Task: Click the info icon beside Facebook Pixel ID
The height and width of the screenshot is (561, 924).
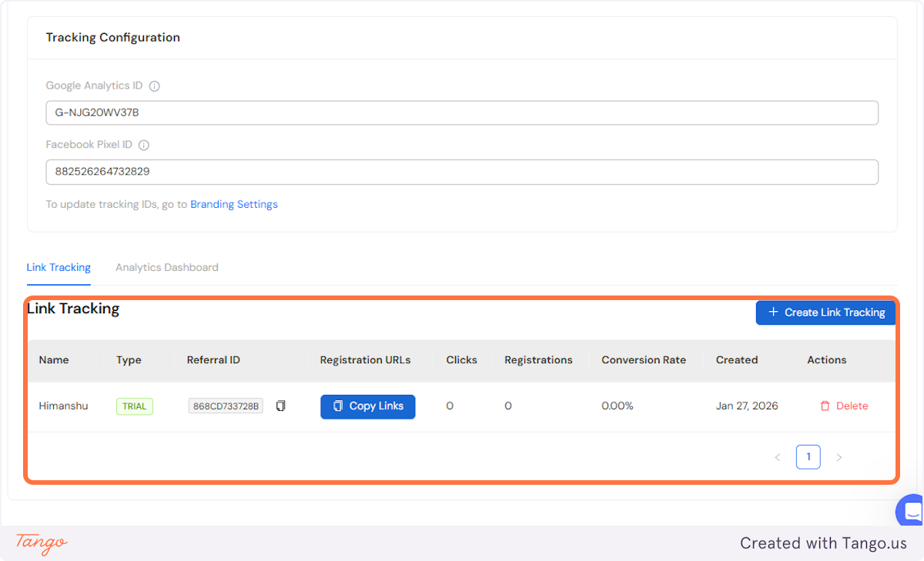Action: (x=144, y=144)
